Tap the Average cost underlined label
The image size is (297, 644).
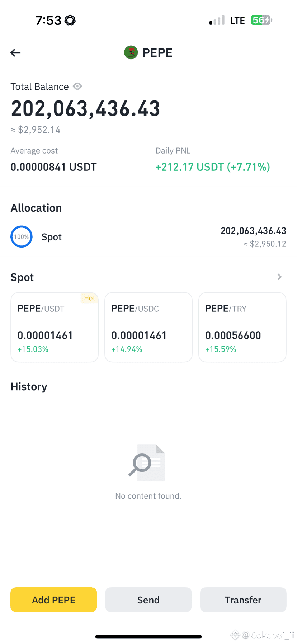[x=34, y=151]
